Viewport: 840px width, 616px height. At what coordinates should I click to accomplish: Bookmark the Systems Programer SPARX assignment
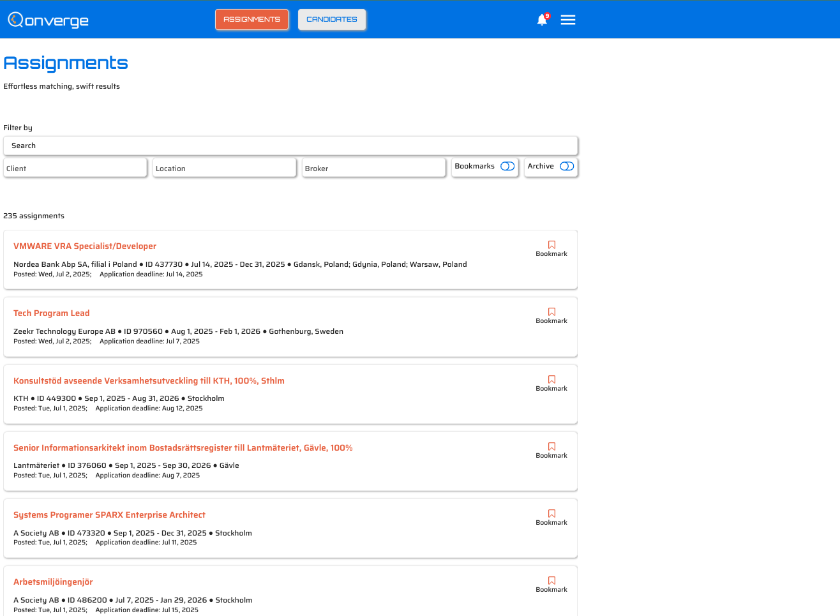tap(551, 517)
